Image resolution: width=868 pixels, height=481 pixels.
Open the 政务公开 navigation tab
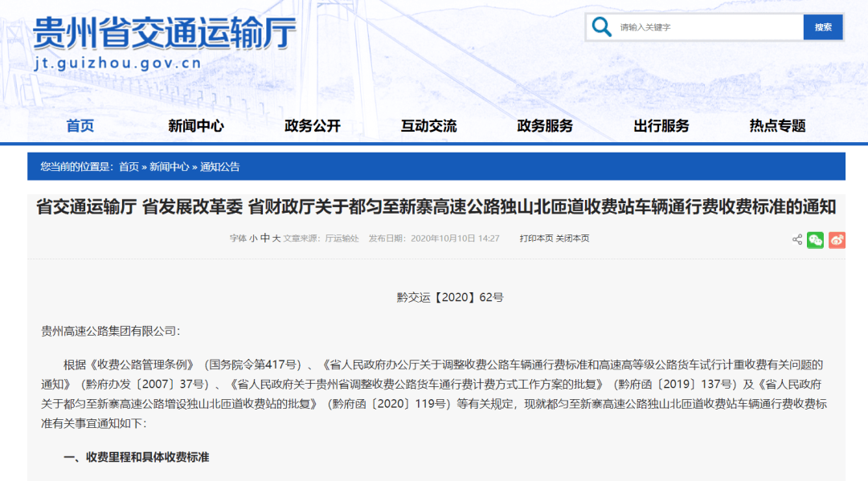tap(312, 125)
